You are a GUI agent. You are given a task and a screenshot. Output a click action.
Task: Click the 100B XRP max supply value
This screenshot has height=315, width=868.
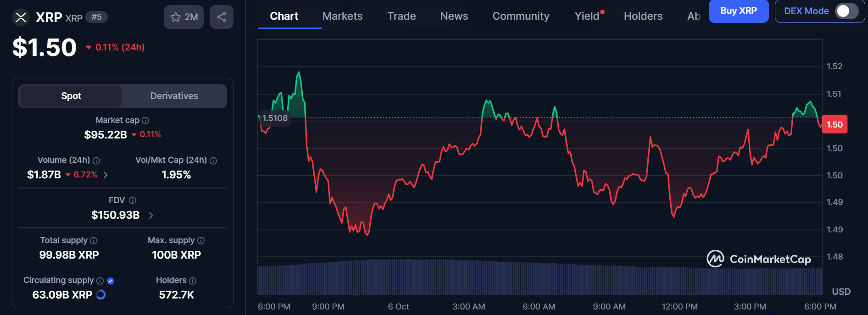(176, 255)
